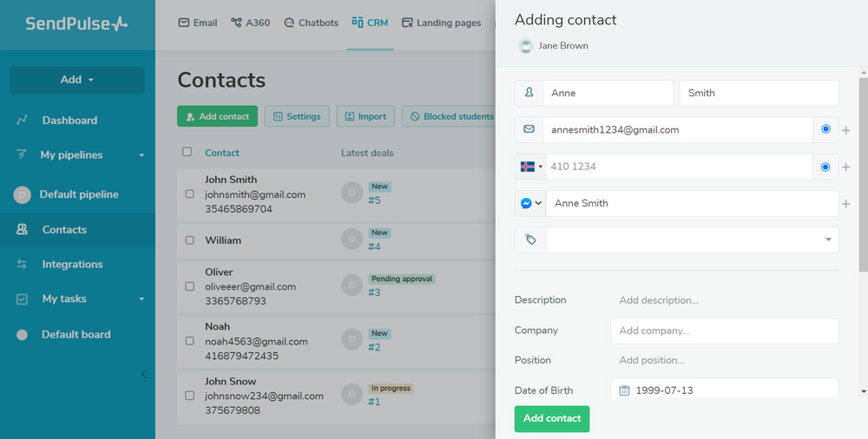
Task: Toggle select-all contacts checkbox in header
Action: pos(187,152)
